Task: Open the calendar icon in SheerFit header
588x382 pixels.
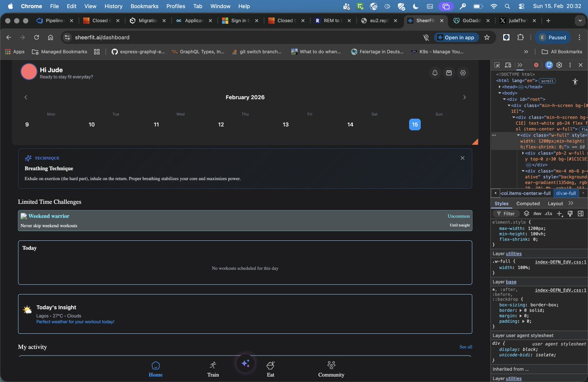Action: pos(449,73)
